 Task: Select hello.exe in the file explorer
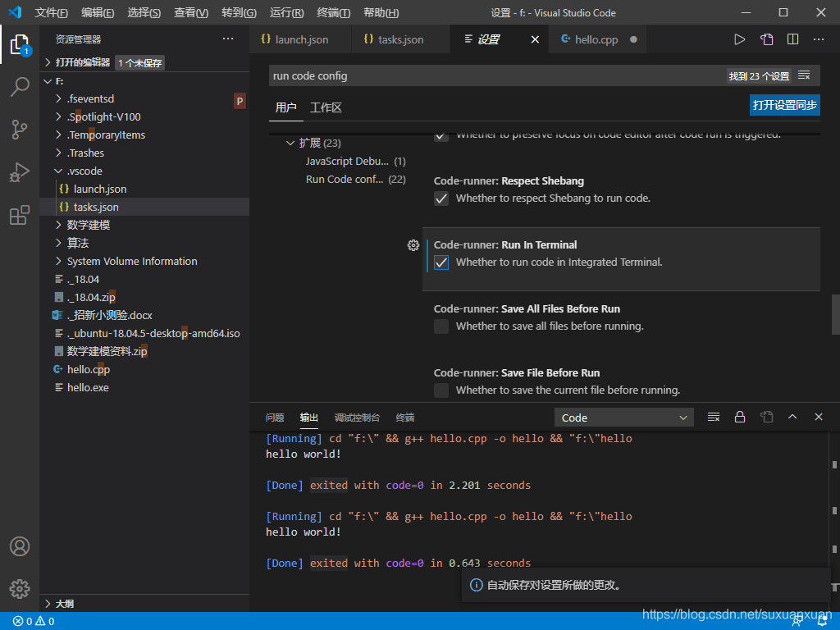point(88,387)
